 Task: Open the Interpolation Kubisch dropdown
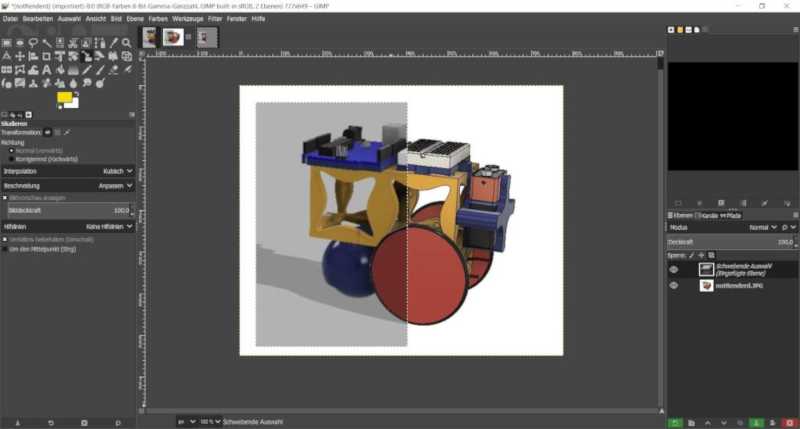click(68, 171)
